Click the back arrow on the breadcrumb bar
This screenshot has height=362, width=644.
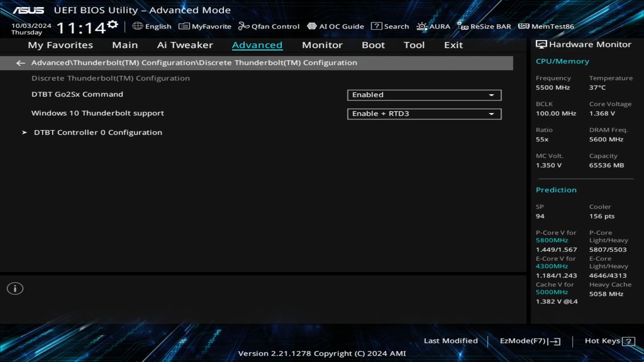[20, 62]
